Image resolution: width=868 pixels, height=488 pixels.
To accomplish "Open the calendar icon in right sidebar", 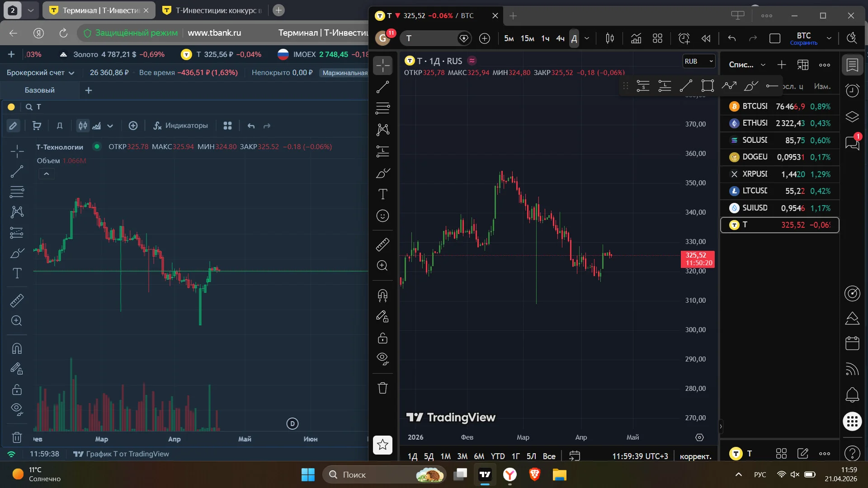I will pyautogui.click(x=852, y=343).
